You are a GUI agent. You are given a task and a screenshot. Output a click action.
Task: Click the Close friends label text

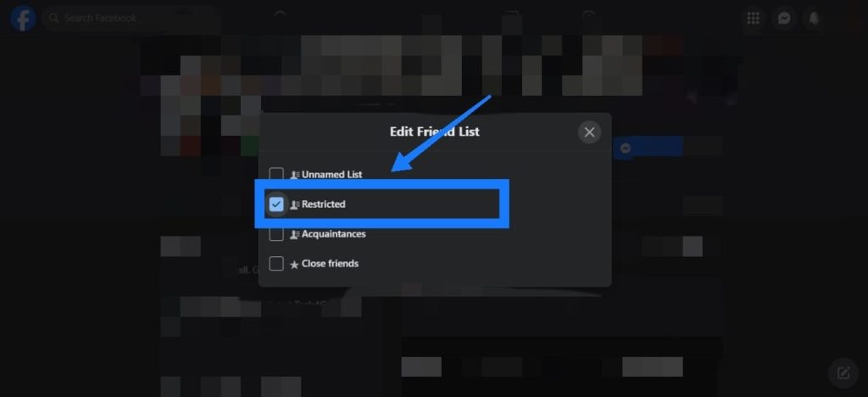click(330, 264)
